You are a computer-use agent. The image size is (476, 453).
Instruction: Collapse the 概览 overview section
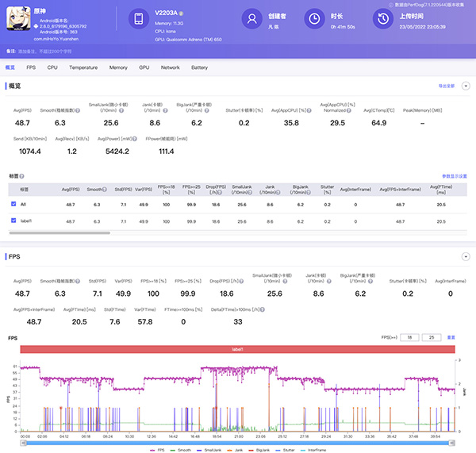click(466, 85)
